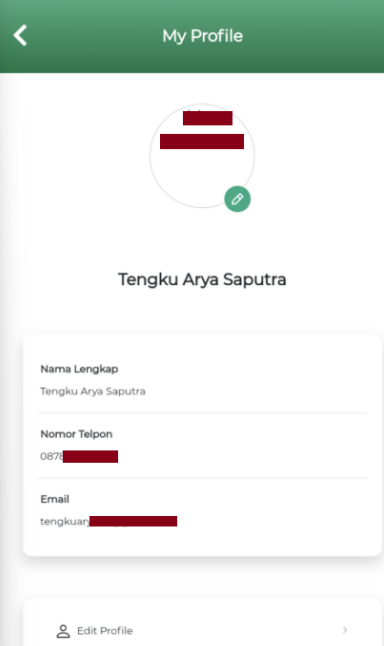Tap the green pencil edit photo icon

(237, 199)
